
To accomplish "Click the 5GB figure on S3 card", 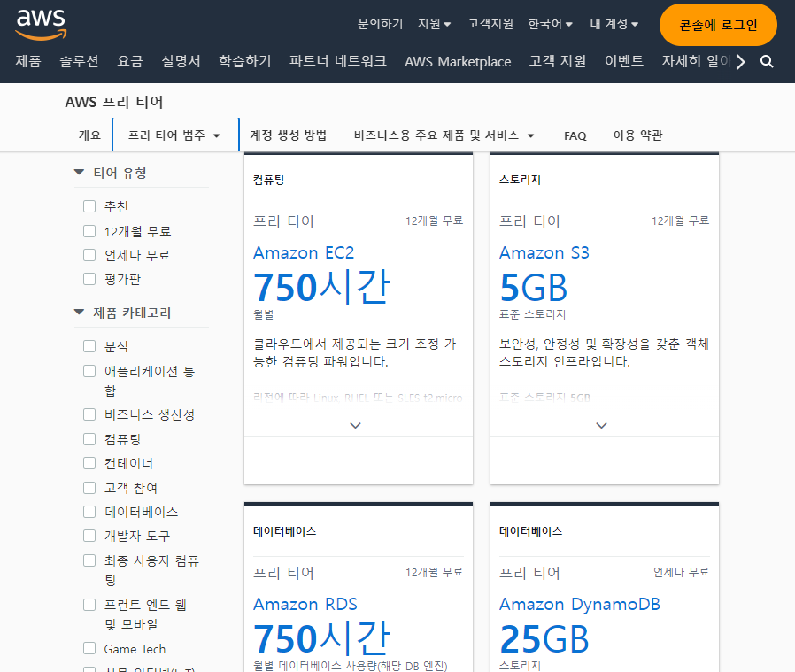I will (x=533, y=288).
